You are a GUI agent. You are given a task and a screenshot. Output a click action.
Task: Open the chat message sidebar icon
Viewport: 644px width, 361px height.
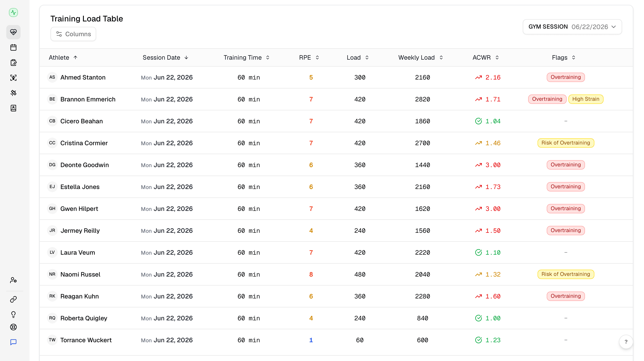point(13,342)
